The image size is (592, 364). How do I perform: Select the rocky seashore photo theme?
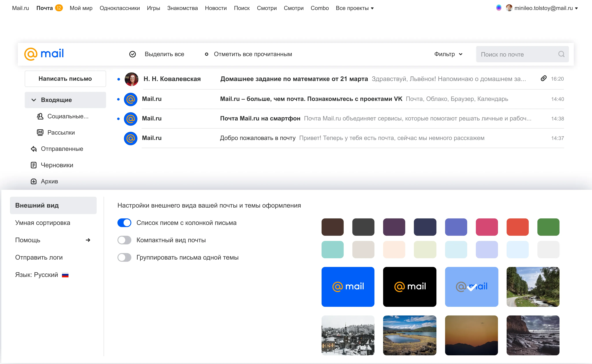(533, 335)
